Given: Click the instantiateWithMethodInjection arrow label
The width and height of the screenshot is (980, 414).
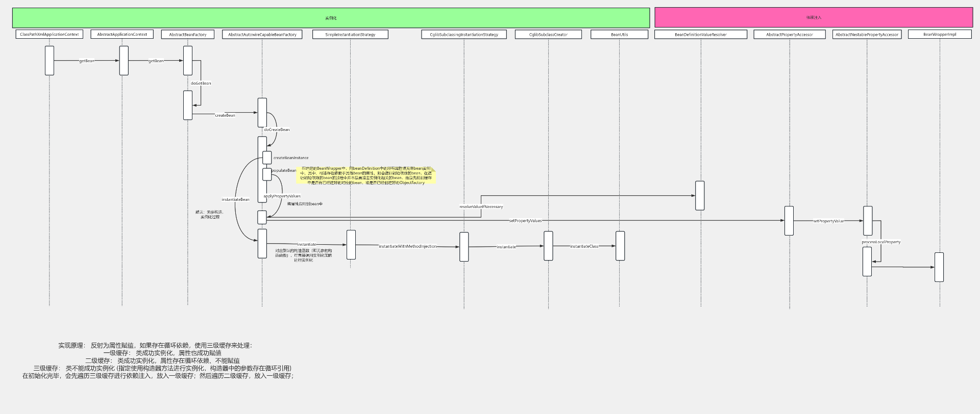Looking at the screenshot, I should pyautogui.click(x=407, y=246).
